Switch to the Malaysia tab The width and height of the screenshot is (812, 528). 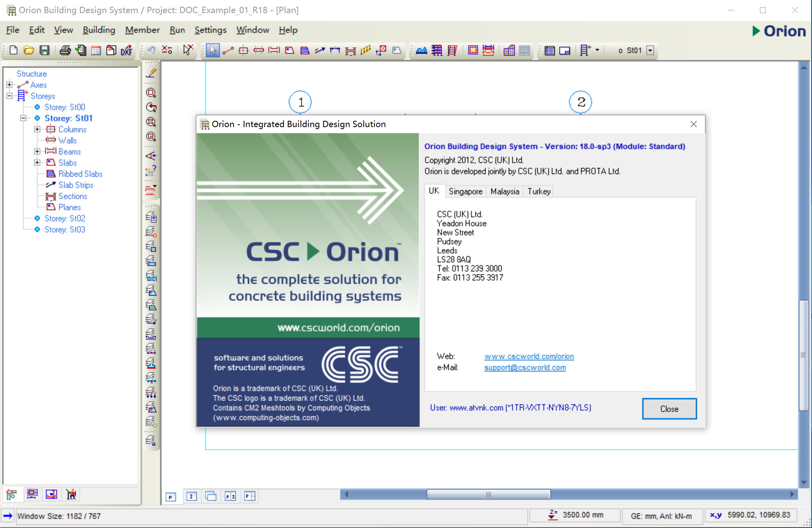(504, 191)
